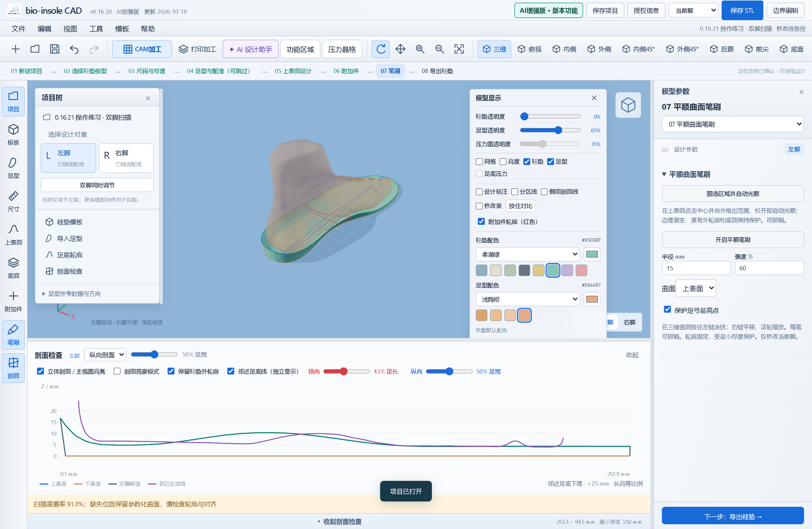Click 下一步：导出鞋垫 button
Screen dimensions: 812x529
[x=732, y=516]
